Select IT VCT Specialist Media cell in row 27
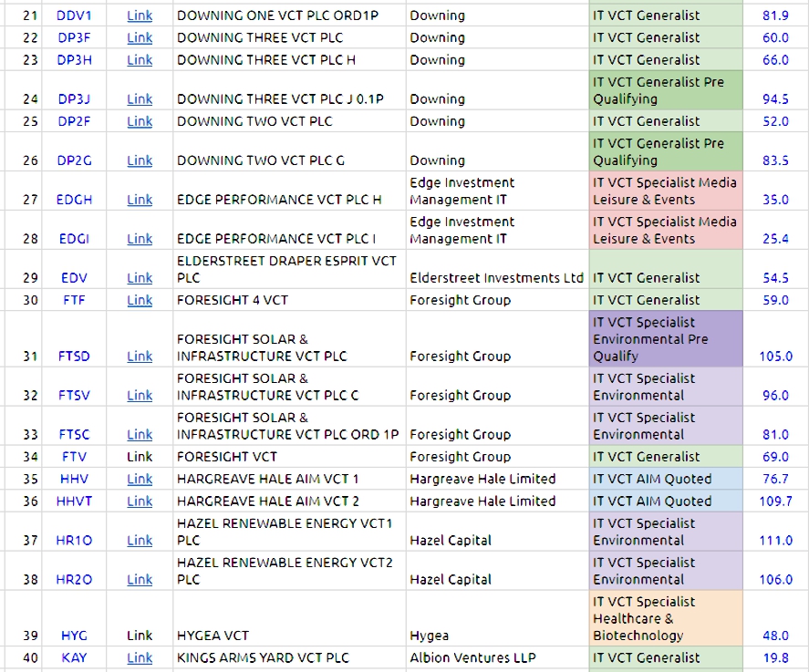 click(x=666, y=191)
